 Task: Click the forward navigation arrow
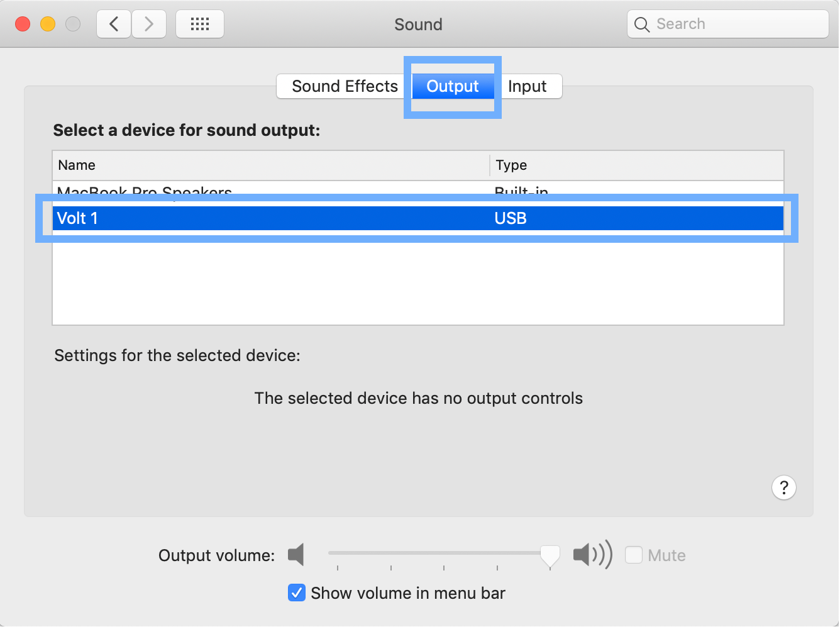pos(149,23)
